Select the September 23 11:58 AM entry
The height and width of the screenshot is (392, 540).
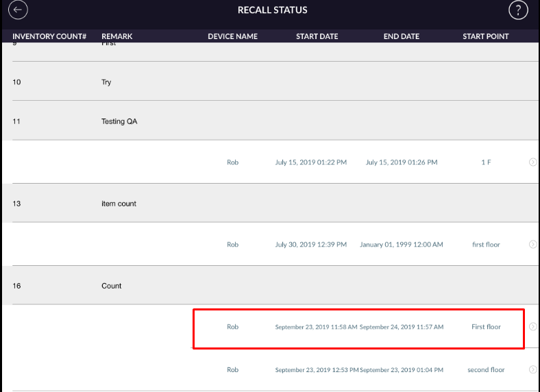(316, 327)
